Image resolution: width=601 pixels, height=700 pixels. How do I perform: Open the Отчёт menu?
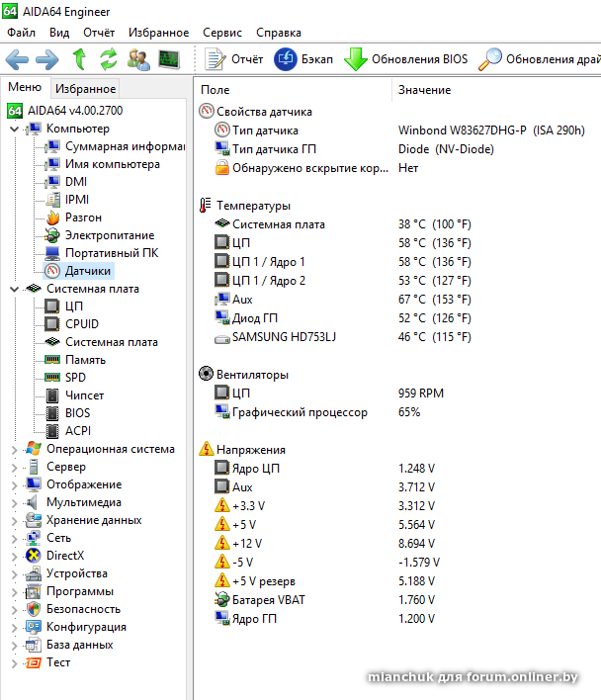(x=99, y=33)
